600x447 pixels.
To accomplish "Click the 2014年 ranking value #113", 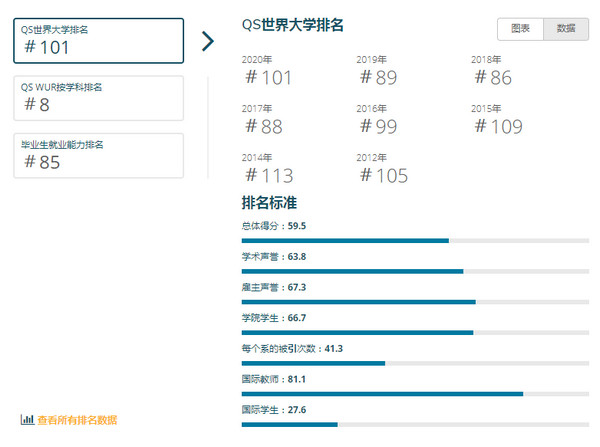I will point(269,176).
